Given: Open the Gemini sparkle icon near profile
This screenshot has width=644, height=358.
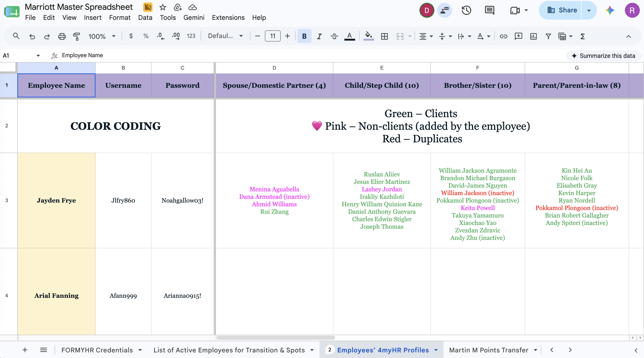Looking at the screenshot, I should pos(610,10).
